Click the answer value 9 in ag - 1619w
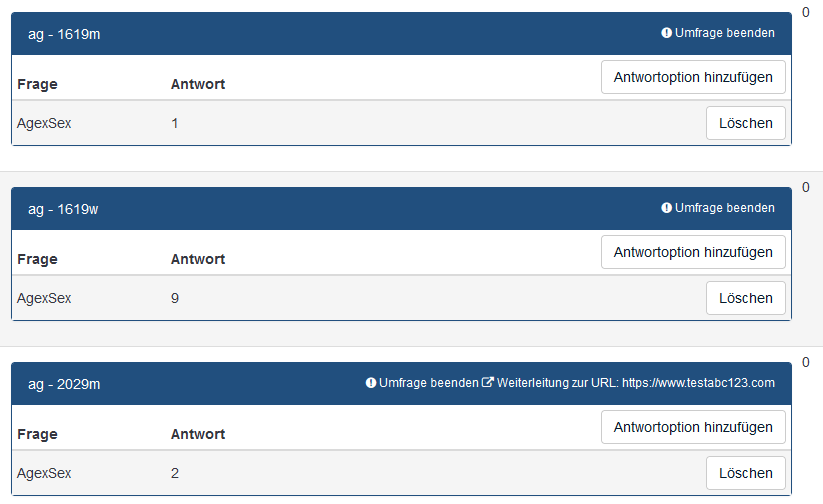This screenshot has height=504, width=823. (x=175, y=298)
